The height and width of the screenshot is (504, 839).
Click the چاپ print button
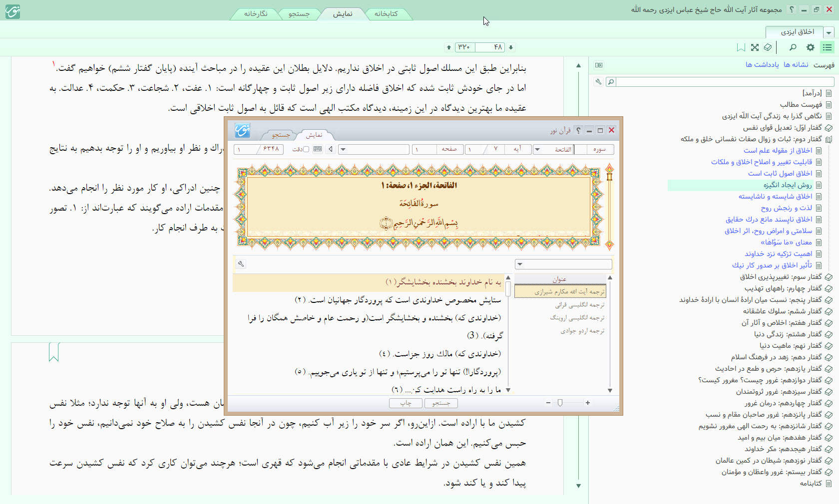click(406, 403)
